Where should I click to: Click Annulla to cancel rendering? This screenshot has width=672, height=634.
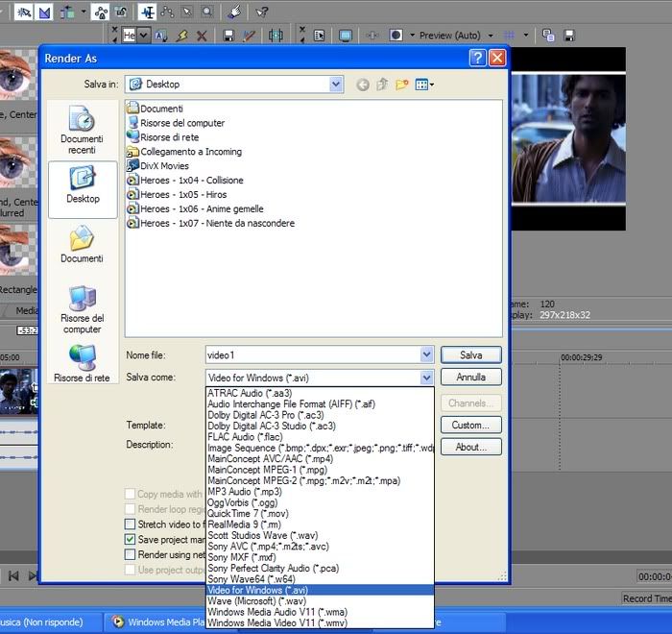(471, 378)
